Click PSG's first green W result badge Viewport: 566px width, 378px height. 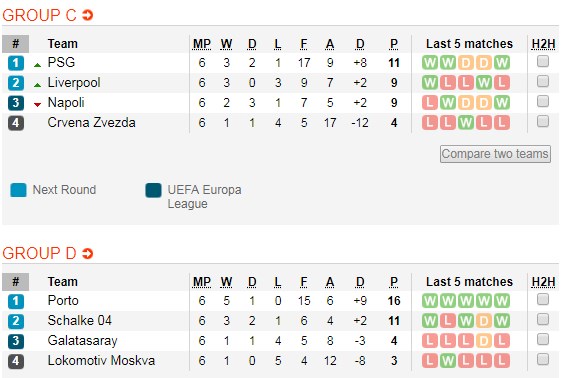coord(430,63)
